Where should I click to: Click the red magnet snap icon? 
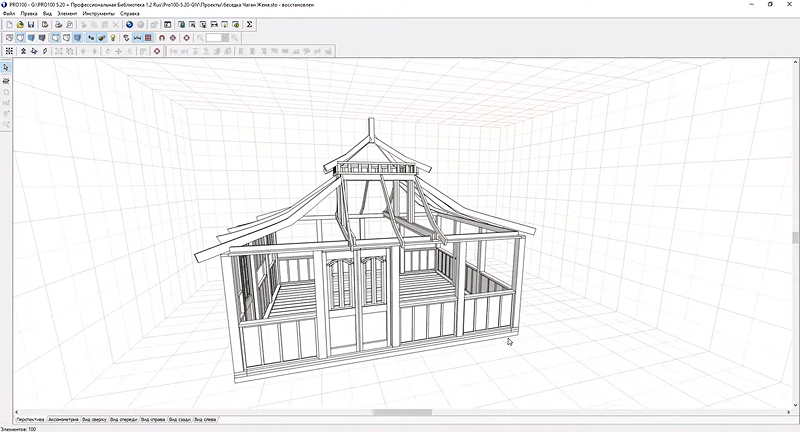point(162,38)
